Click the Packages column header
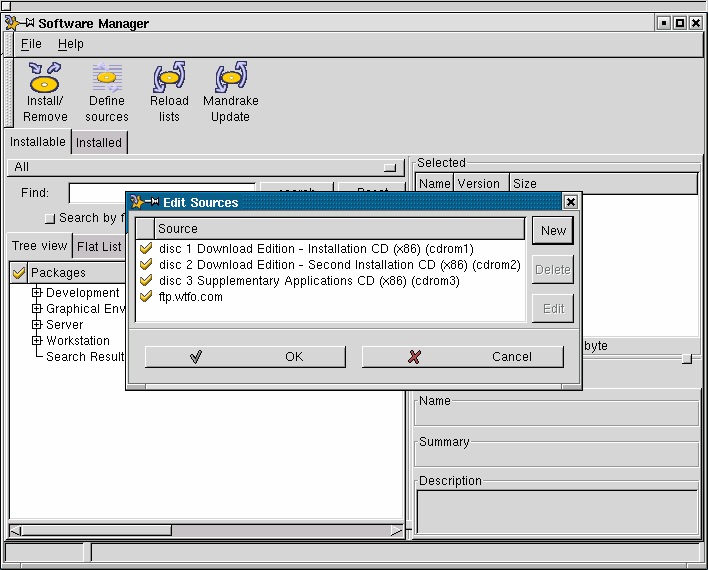 pyautogui.click(x=76, y=273)
